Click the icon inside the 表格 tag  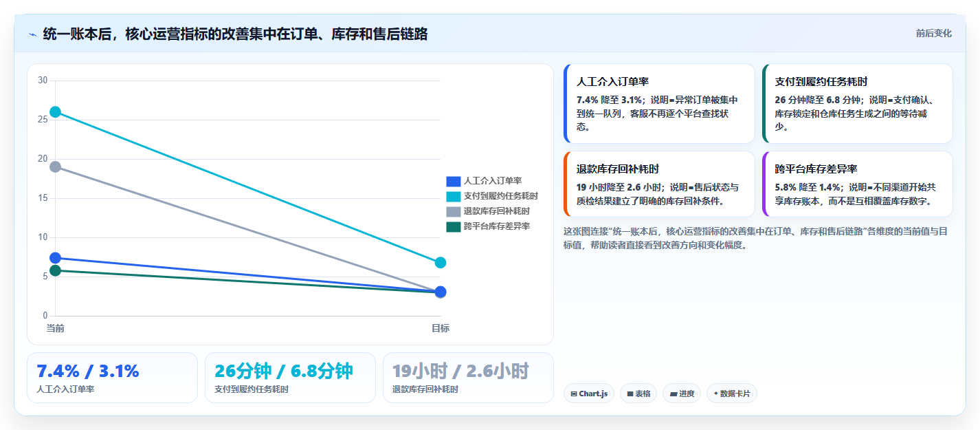point(630,394)
